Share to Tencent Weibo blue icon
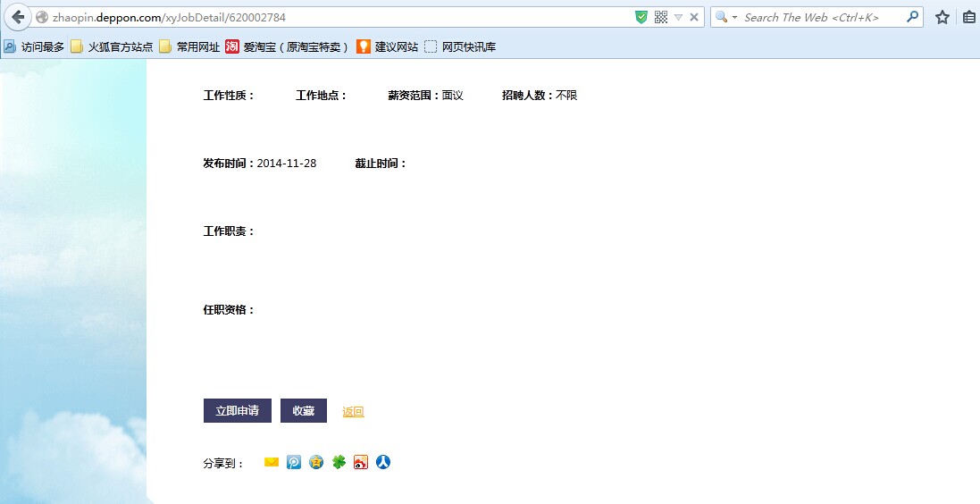Image resolution: width=980 pixels, height=504 pixels. click(x=294, y=462)
